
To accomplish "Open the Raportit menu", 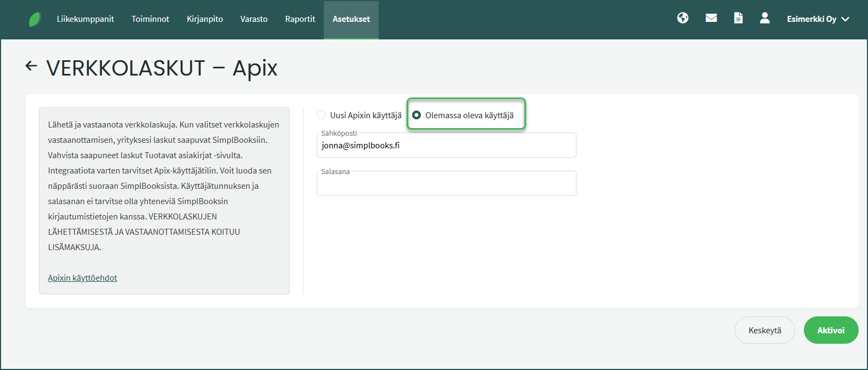I will click(300, 19).
